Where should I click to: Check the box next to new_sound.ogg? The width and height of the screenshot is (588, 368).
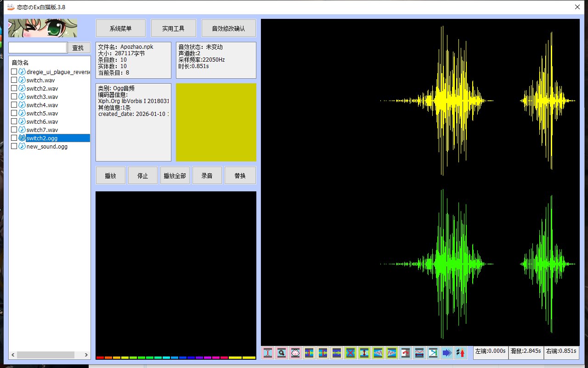[14, 146]
